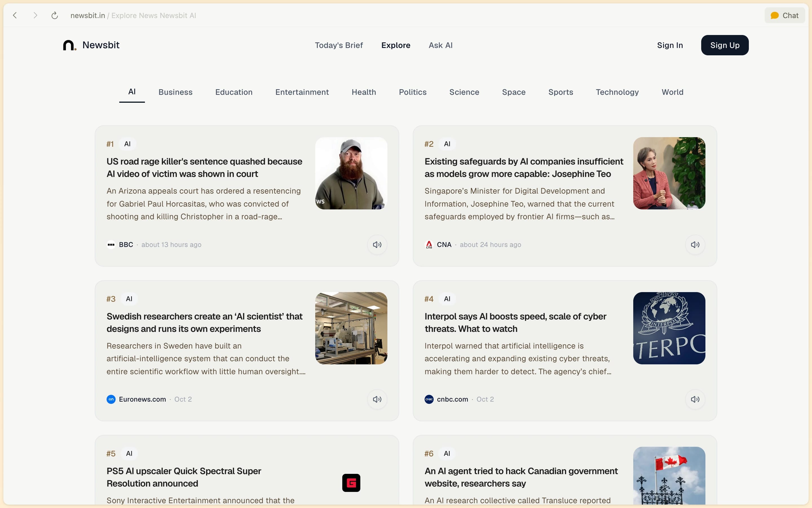
Task: Select the Explore navigation item
Action: pos(396,45)
